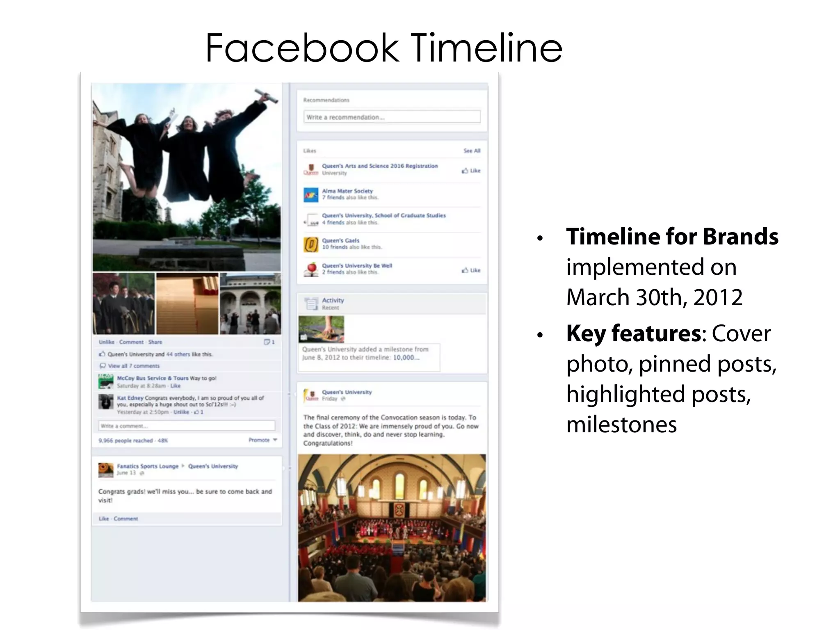Click Kat Edney avatar icon
Image resolution: width=840 pixels, height=630 pixels.
point(106,402)
